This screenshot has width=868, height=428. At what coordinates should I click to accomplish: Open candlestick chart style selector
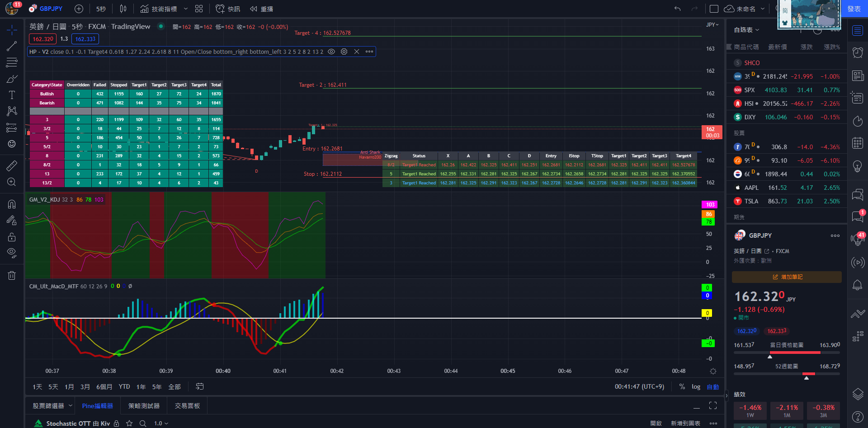tap(123, 9)
